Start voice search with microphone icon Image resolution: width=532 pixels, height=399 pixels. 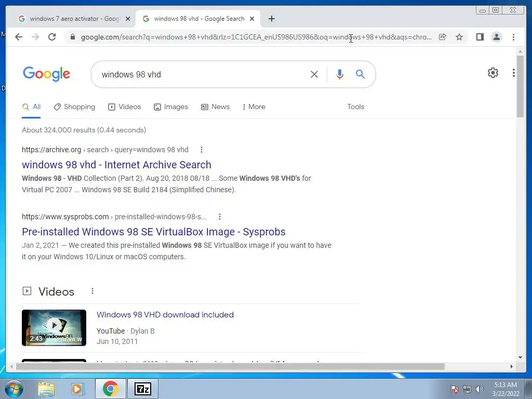(x=340, y=74)
